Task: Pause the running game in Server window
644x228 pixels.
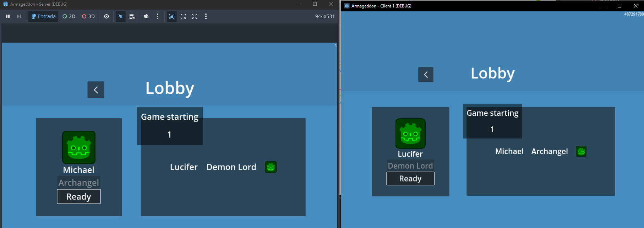Action: point(8,16)
